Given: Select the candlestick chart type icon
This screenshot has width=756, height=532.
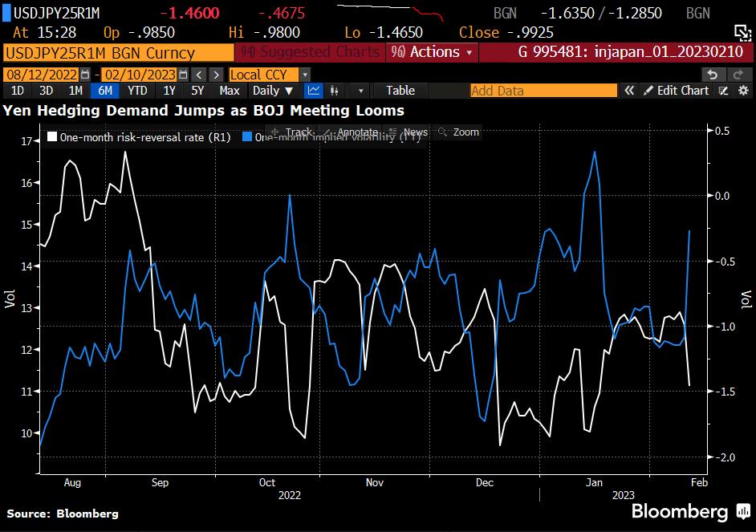Looking at the screenshot, I should [334, 91].
